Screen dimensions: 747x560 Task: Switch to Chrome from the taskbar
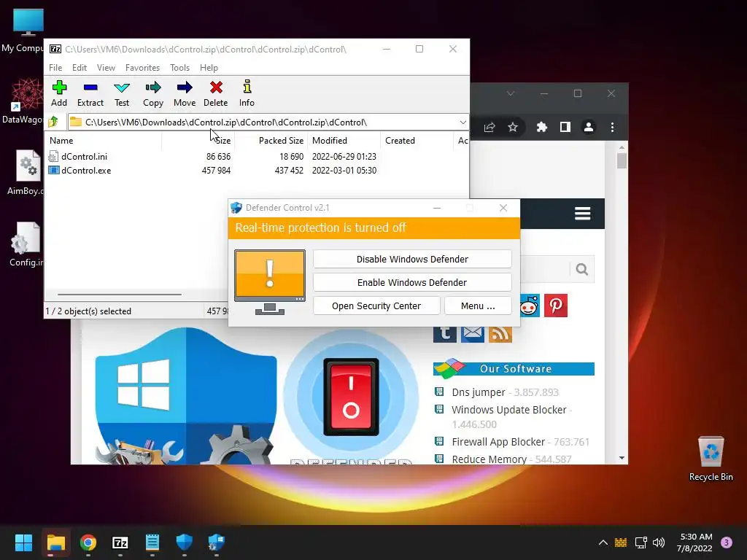tap(88, 542)
